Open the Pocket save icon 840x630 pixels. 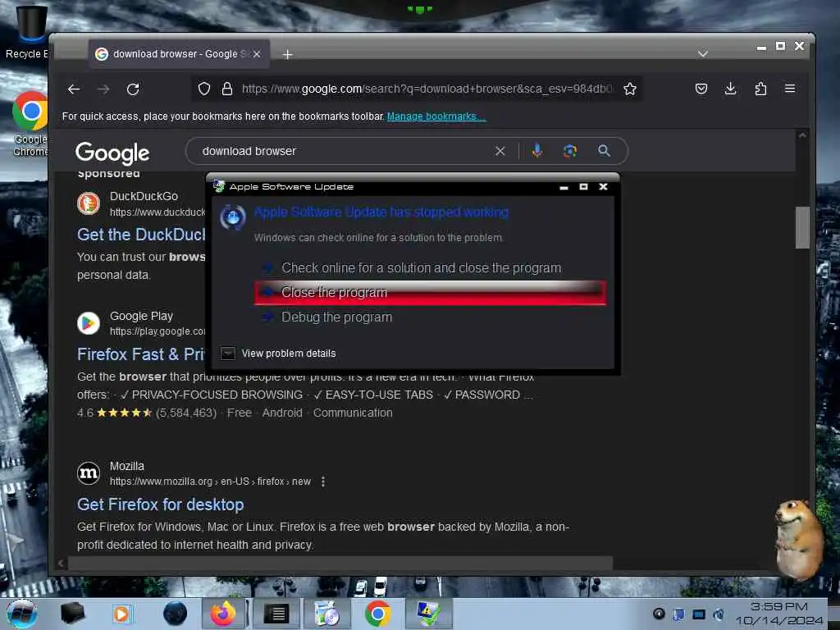(x=701, y=89)
